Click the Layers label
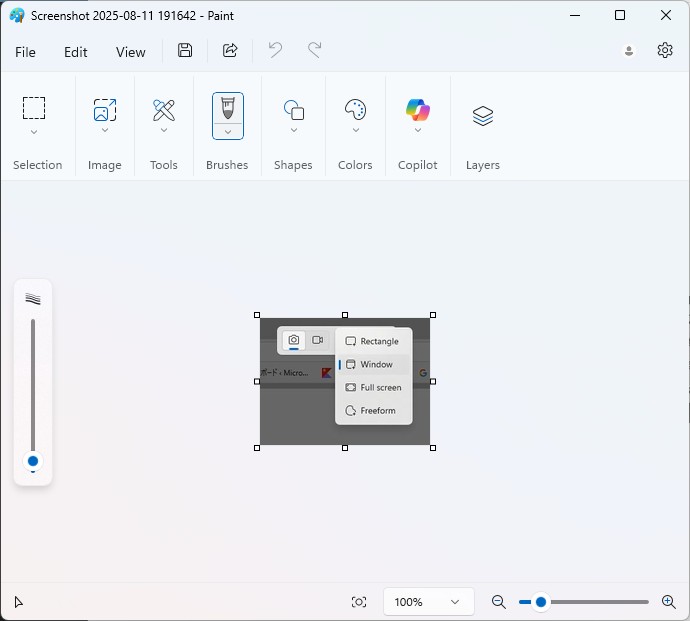This screenshot has height=621, width=690. coord(483,165)
